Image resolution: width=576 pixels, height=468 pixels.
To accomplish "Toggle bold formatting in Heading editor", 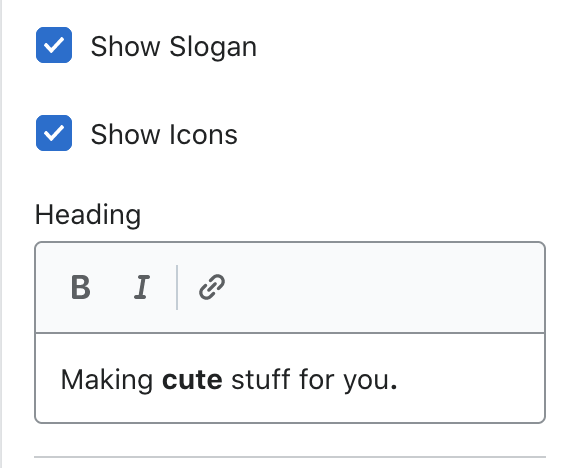I will (x=80, y=287).
